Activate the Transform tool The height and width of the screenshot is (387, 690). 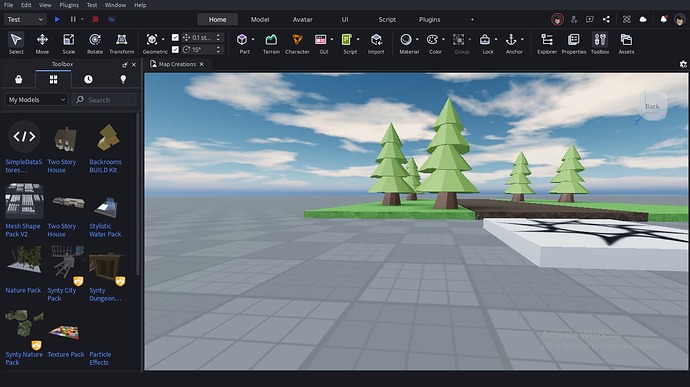[x=121, y=43]
